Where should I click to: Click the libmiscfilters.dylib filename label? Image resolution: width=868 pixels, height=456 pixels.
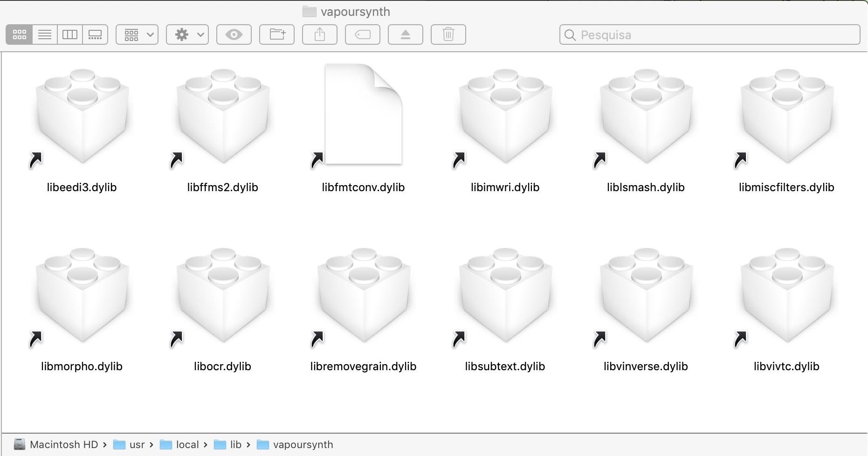[x=787, y=187]
